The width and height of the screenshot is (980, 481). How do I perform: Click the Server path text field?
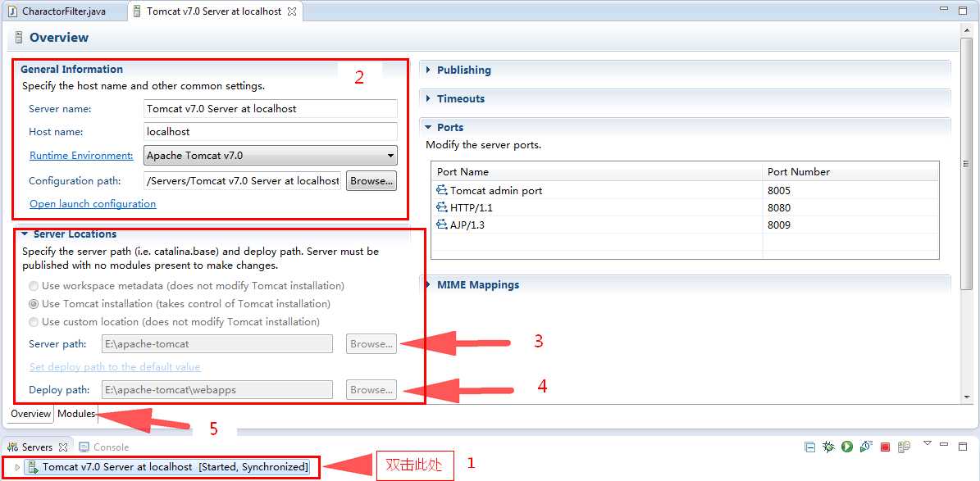tap(217, 344)
